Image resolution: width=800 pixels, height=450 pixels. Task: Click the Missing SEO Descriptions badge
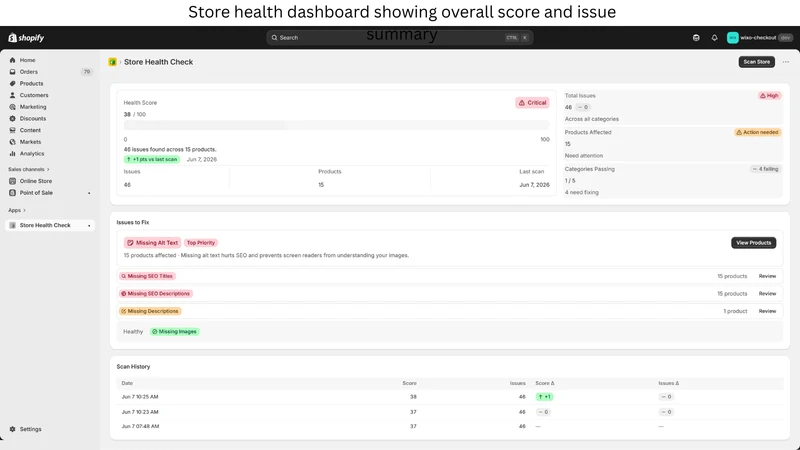click(x=156, y=294)
